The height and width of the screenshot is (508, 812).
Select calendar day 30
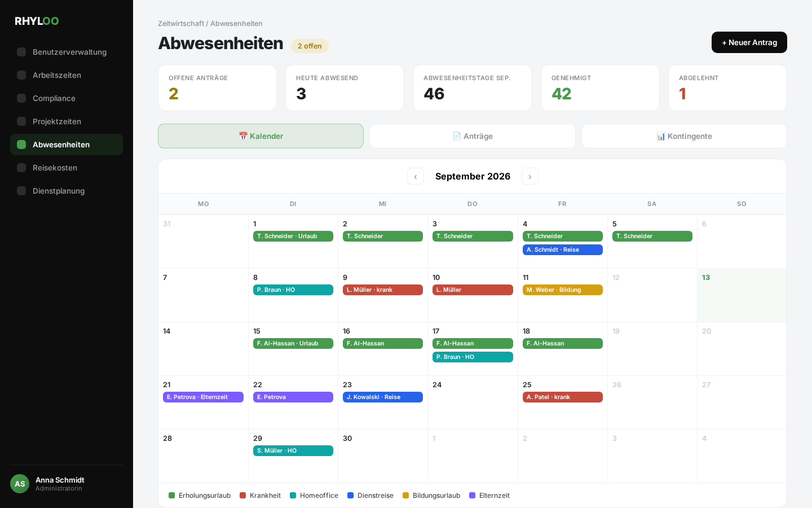pos(383,456)
